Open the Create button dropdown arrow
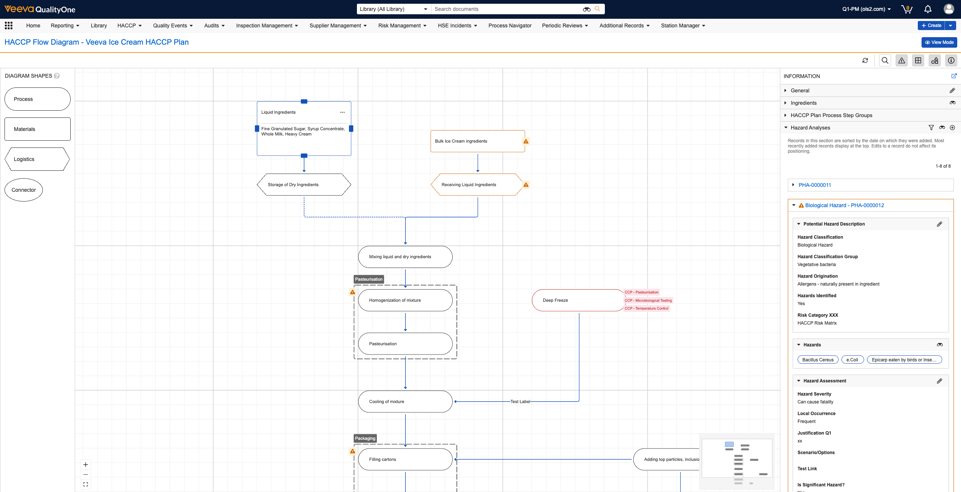The height and width of the screenshot is (492, 961). [951, 26]
